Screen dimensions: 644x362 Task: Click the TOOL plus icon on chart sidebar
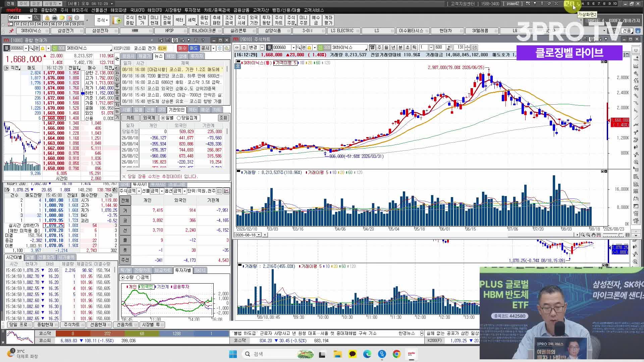click(636, 59)
